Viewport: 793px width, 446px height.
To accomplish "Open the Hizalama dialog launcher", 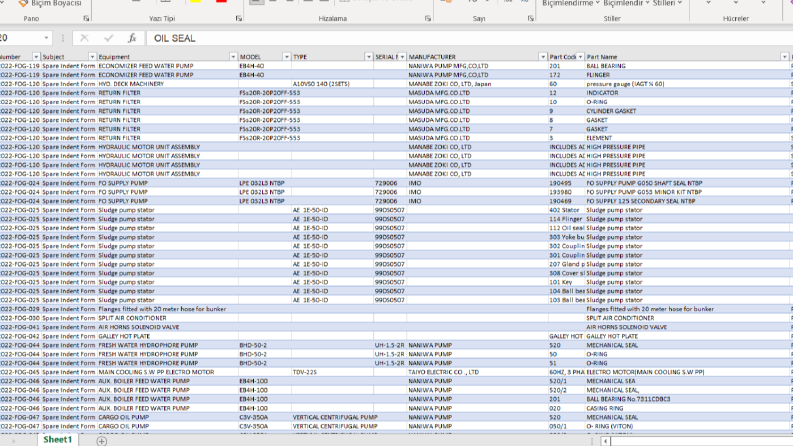I will pos(428,18).
